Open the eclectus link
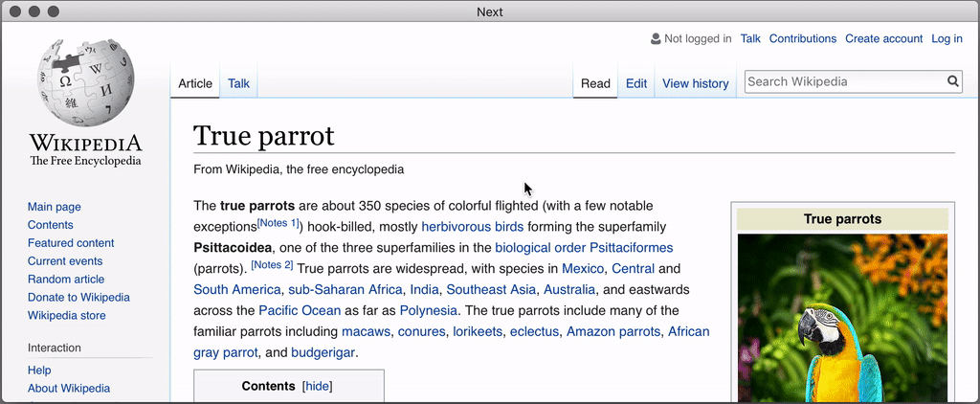This screenshot has width=980, height=404. click(534, 331)
